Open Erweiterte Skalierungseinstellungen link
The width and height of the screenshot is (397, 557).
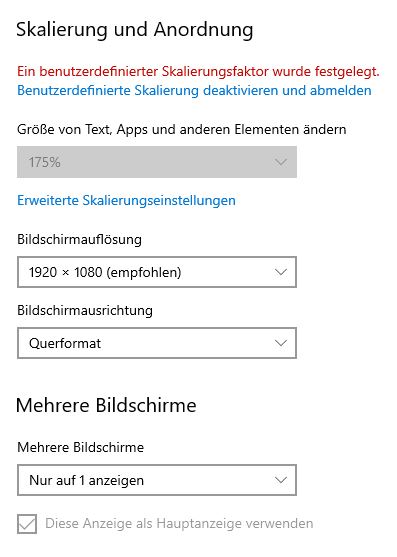click(126, 200)
